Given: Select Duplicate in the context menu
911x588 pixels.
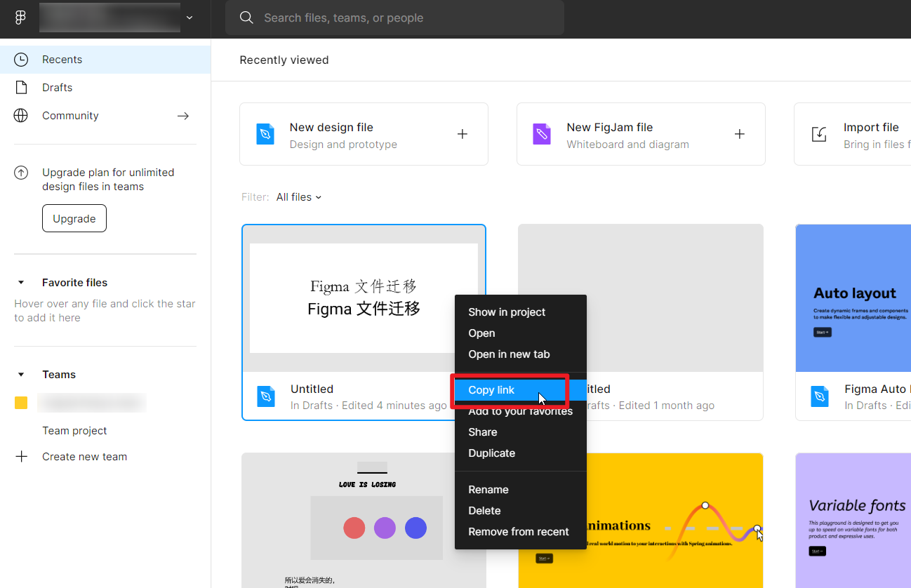Looking at the screenshot, I should (x=491, y=453).
